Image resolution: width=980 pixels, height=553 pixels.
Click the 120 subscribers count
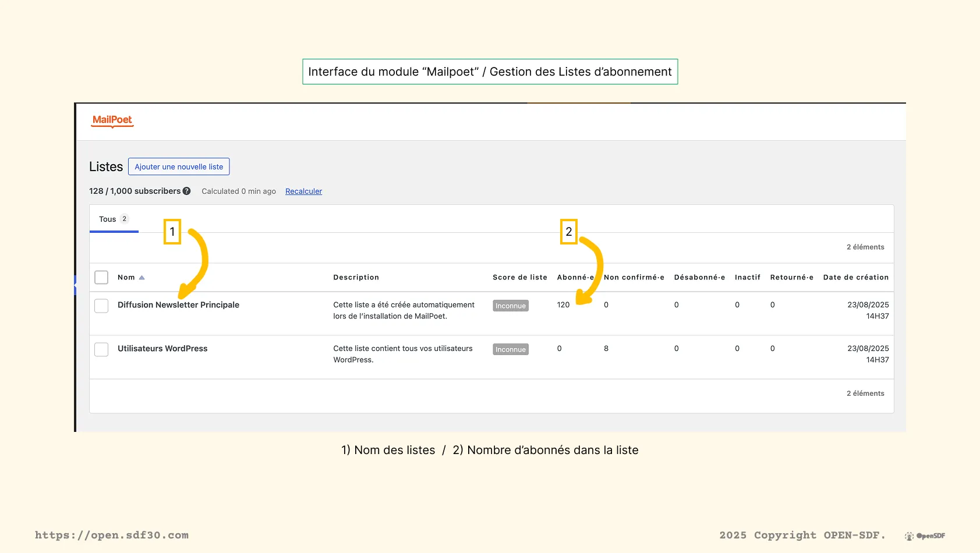point(563,305)
